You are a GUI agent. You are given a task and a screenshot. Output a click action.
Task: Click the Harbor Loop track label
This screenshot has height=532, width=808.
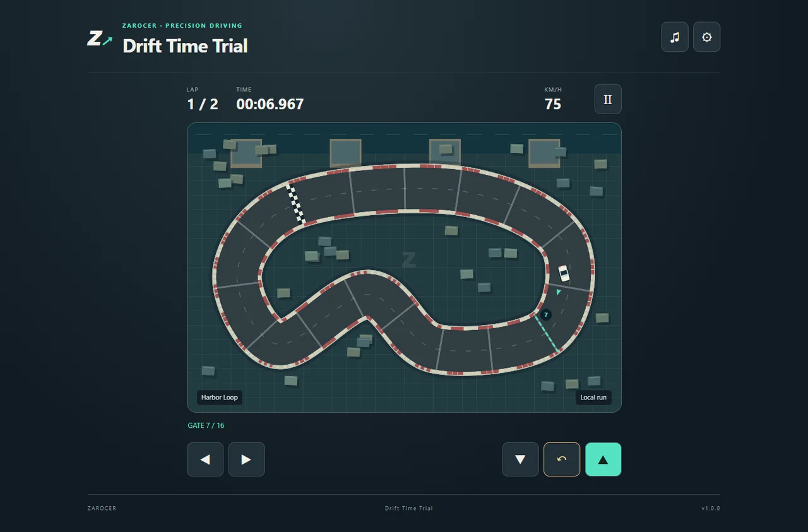click(220, 398)
